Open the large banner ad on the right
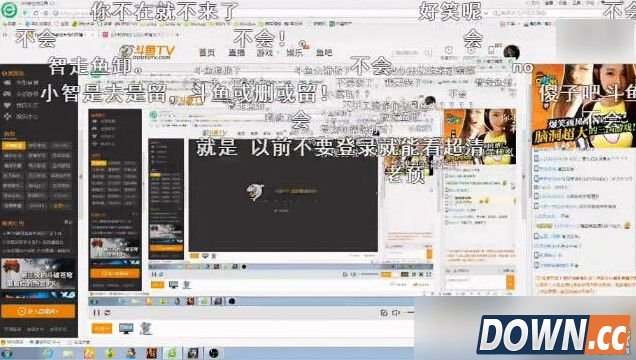636x360 pixels. pos(584,105)
